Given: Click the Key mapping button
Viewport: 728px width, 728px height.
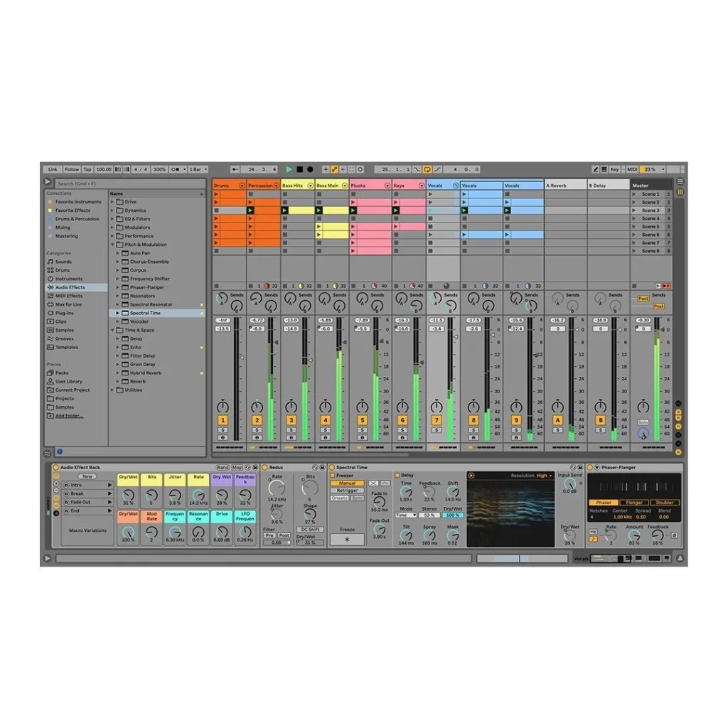Looking at the screenshot, I should point(614,169).
